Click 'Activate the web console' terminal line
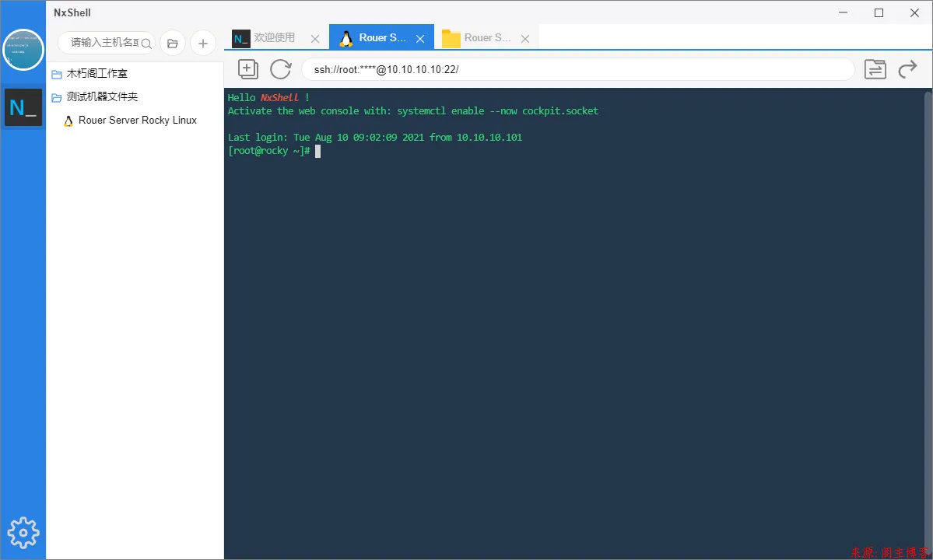933x560 pixels. pyautogui.click(x=413, y=111)
